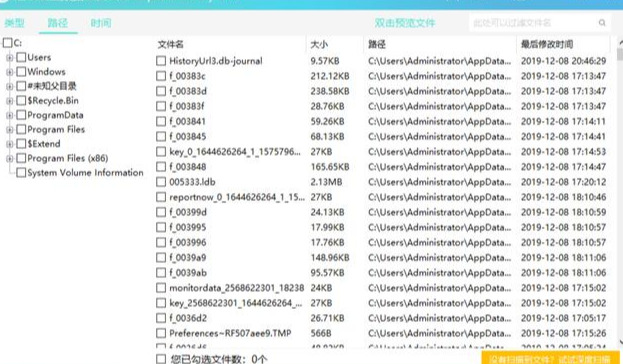This screenshot has height=364, width=623.
Task: Select the f_00383d file name
Action: pos(188,91)
